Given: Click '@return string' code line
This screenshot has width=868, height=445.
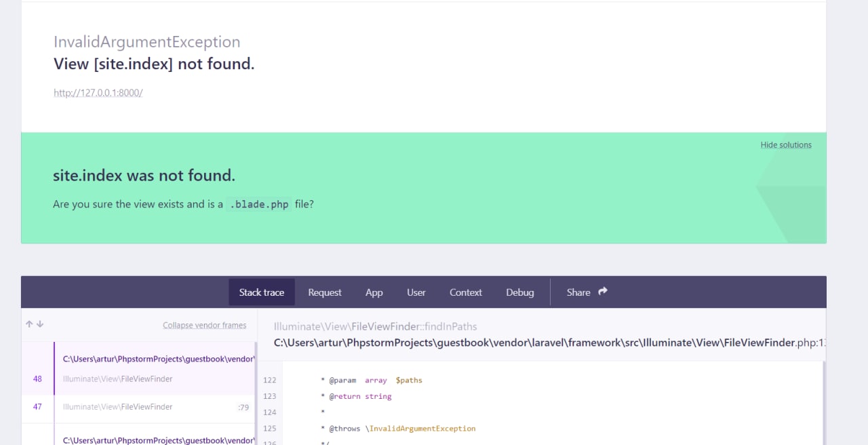Looking at the screenshot, I should click(356, 396).
